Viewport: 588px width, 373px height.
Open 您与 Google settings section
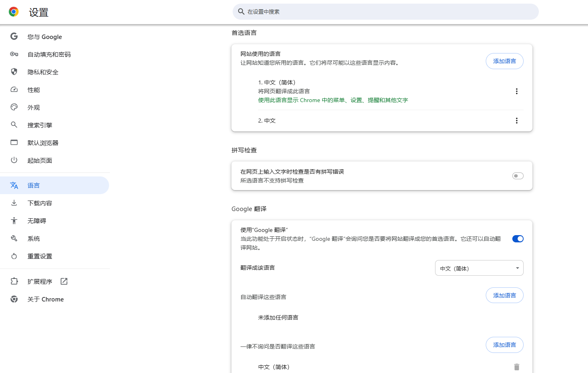pos(55,37)
